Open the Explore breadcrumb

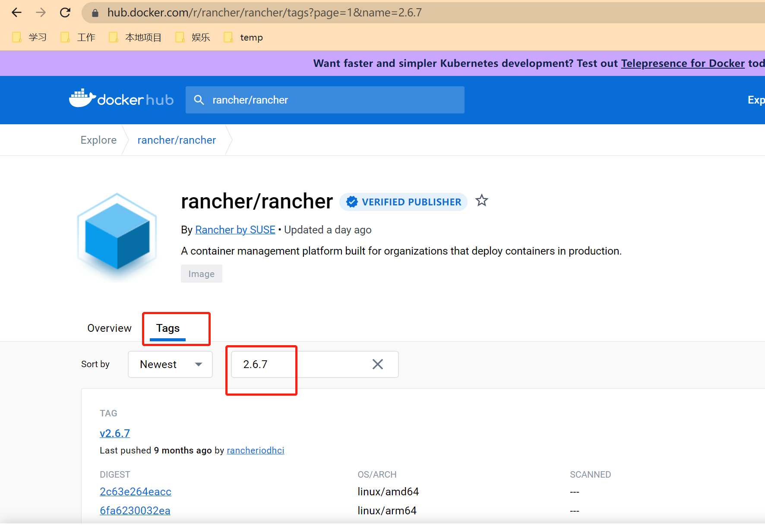coord(98,140)
